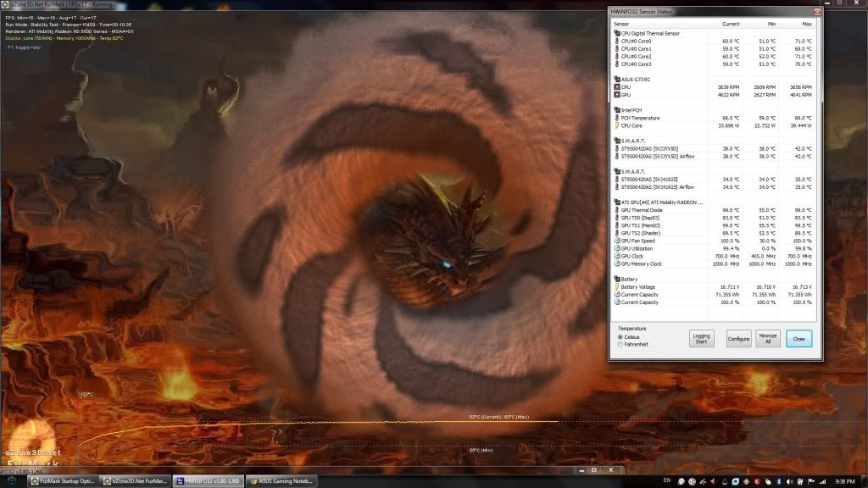Click the fan icon for CPU RPM row
This screenshot has width=868, height=488.
click(x=617, y=87)
